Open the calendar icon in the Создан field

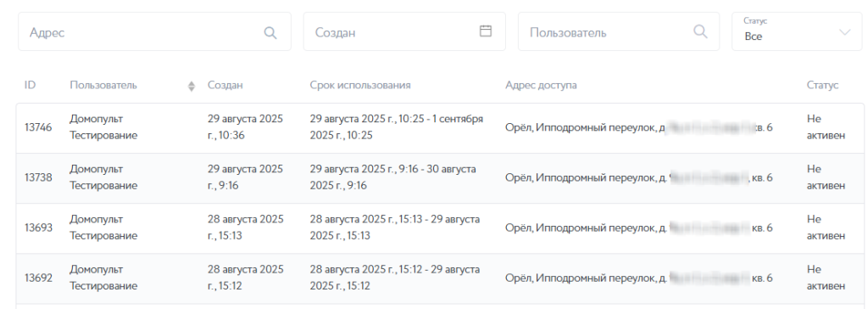[x=486, y=31]
